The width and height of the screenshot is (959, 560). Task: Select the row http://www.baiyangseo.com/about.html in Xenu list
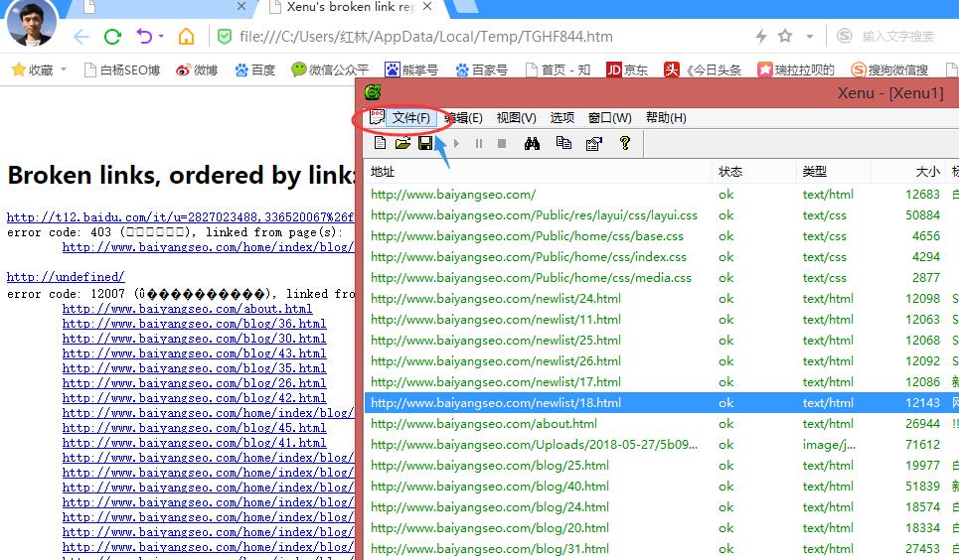click(662, 424)
